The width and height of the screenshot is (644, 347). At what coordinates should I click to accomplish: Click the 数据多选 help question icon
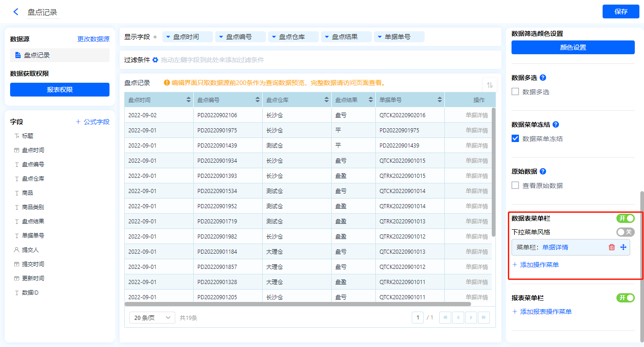543,78
